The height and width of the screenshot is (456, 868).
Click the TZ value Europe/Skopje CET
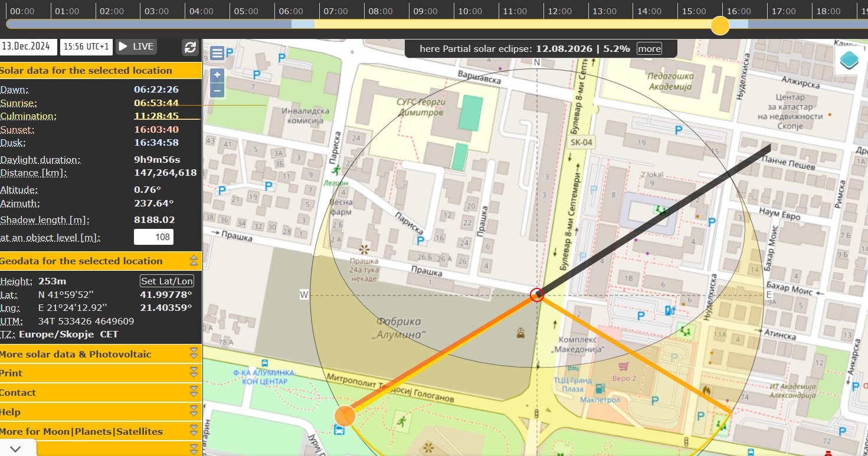pyautogui.click(x=68, y=334)
